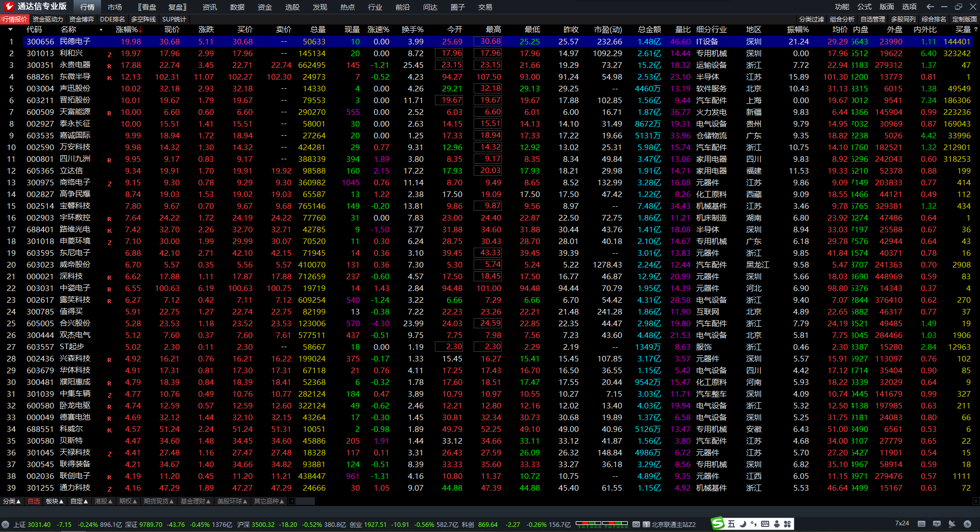Image resolution: width=980 pixels, height=532 pixels.
Task: Click the 多股同列 button
Action: 903,19
